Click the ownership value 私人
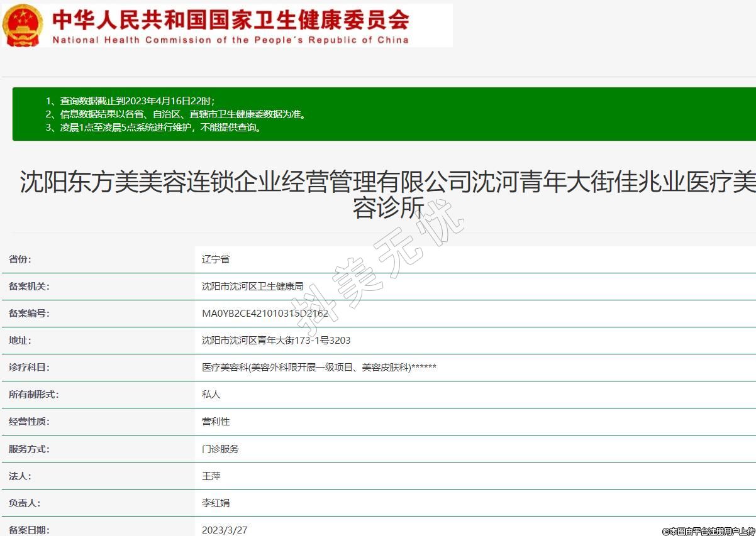 pos(211,395)
